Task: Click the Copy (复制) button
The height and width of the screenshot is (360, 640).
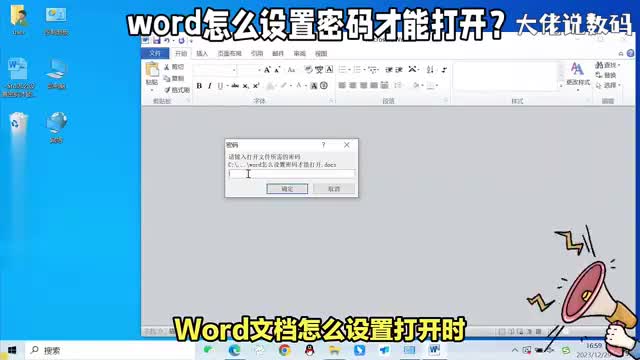Action: pos(174,78)
